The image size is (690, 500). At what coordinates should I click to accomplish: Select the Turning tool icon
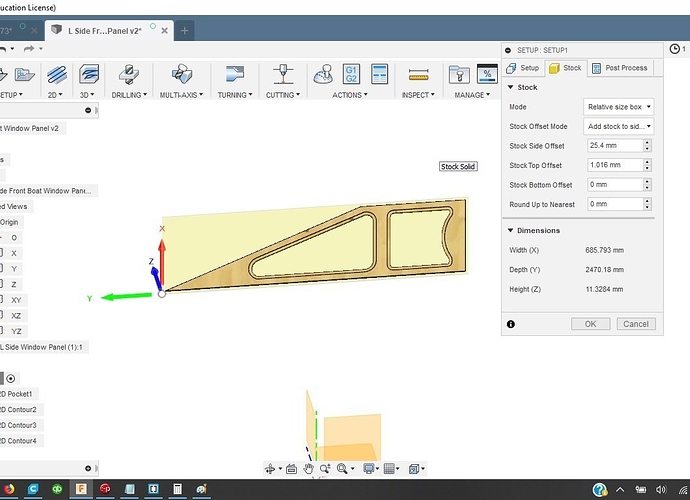tap(235, 74)
